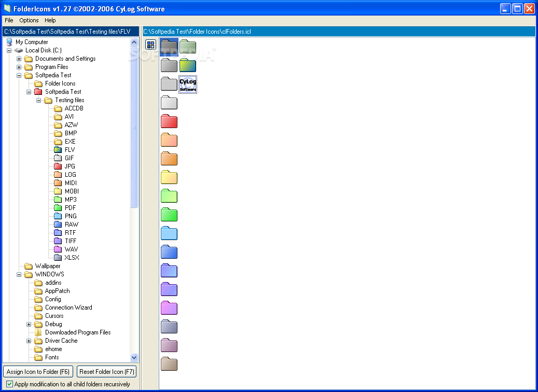The width and height of the screenshot is (538, 392).
Task: Expand the Program Files node
Action: point(19,67)
